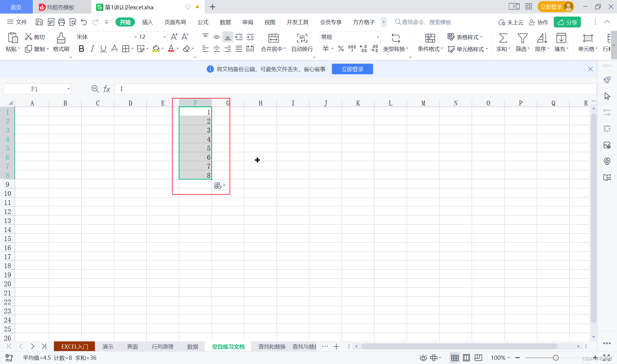This screenshot has width=617, height=364.
Task: Open the Insert (插入) ribbon tab
Action: coord(147,22)
